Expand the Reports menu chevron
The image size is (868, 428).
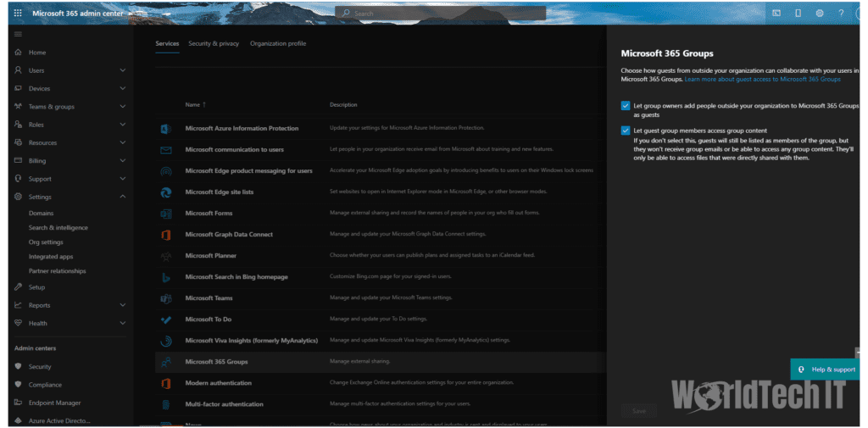pyautogui.click(x=123, y=305)
